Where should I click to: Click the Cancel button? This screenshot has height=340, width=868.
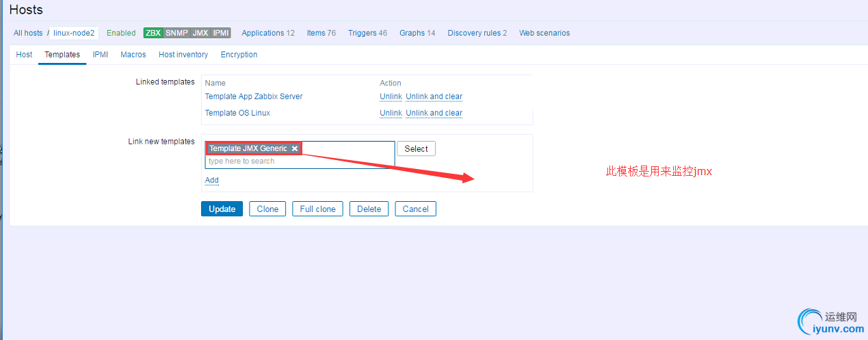tap(415, 209)
